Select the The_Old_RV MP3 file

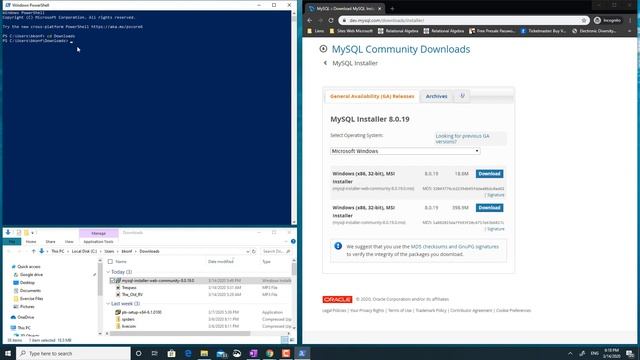[x=132, y=295]
